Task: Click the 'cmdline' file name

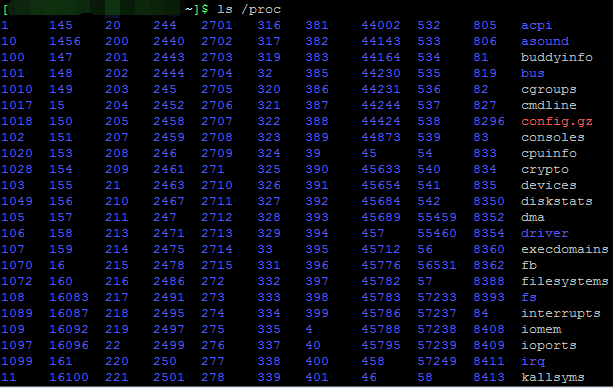Action: [x=548, y=106]
